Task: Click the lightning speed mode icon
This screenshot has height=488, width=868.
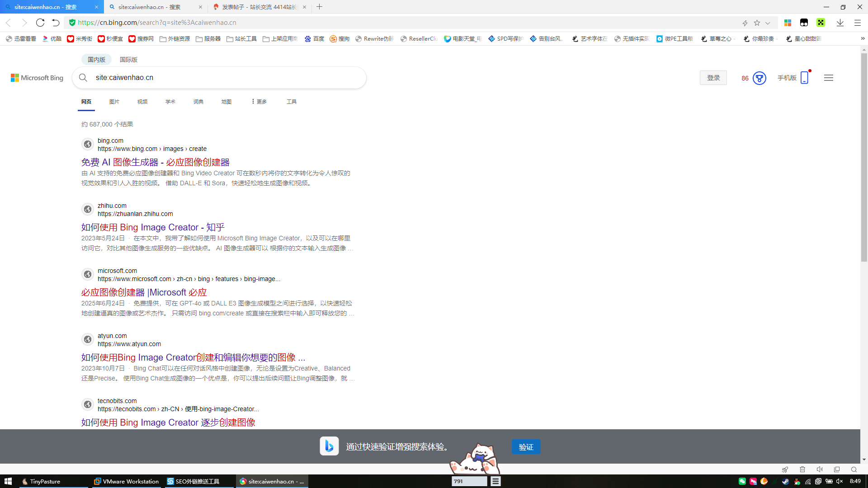Action: click(745, 23)
